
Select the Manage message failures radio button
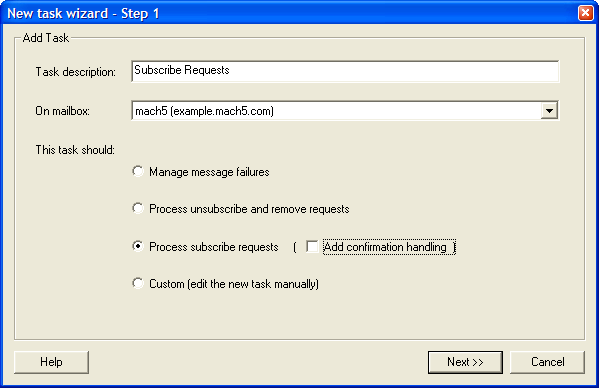[x=138, y=171]
